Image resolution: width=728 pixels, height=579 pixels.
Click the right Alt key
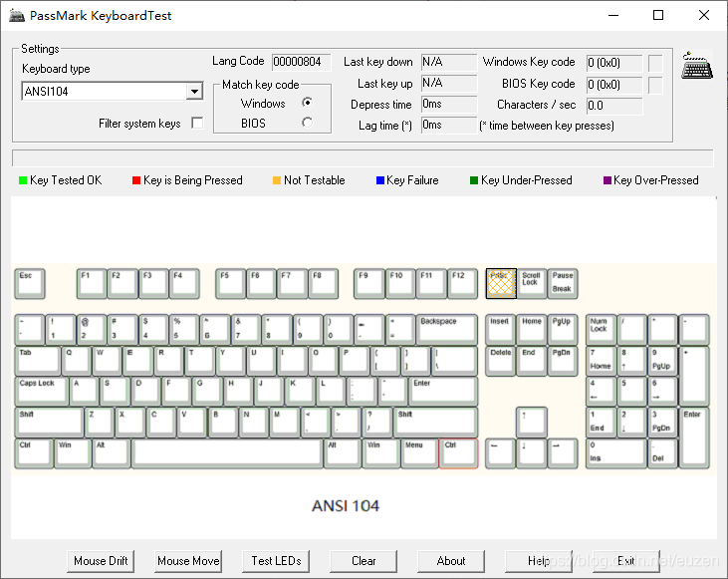(343, 453)
